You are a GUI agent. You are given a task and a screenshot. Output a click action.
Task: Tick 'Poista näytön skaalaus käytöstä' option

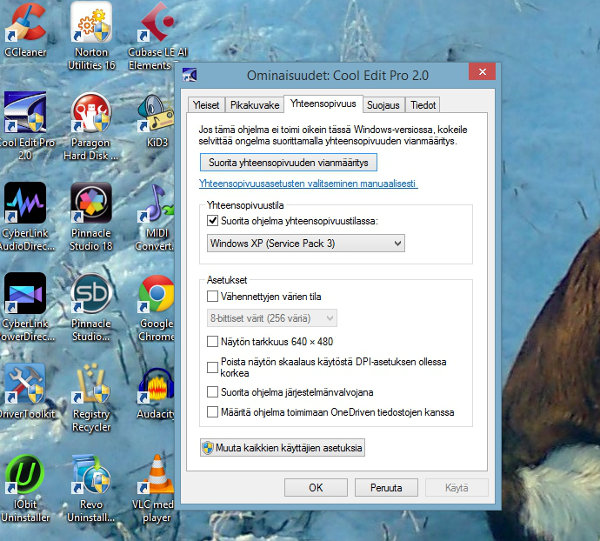pos(212,367)
